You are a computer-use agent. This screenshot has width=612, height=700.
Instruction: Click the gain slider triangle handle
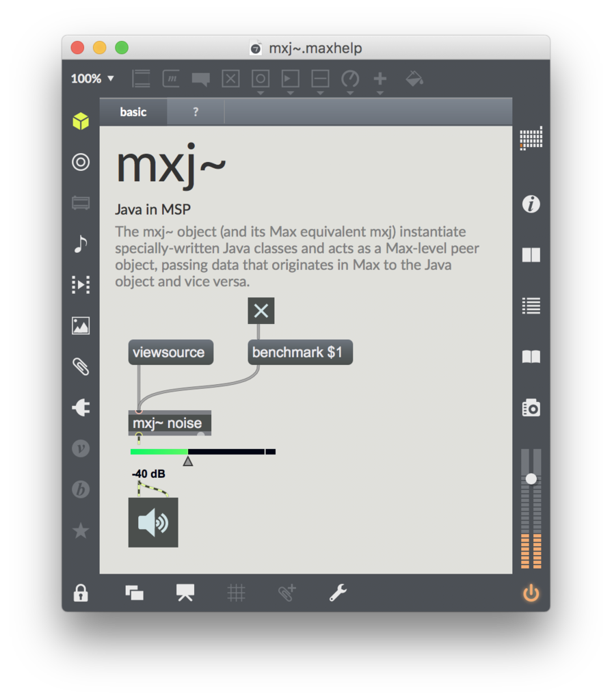click(188, 461)
